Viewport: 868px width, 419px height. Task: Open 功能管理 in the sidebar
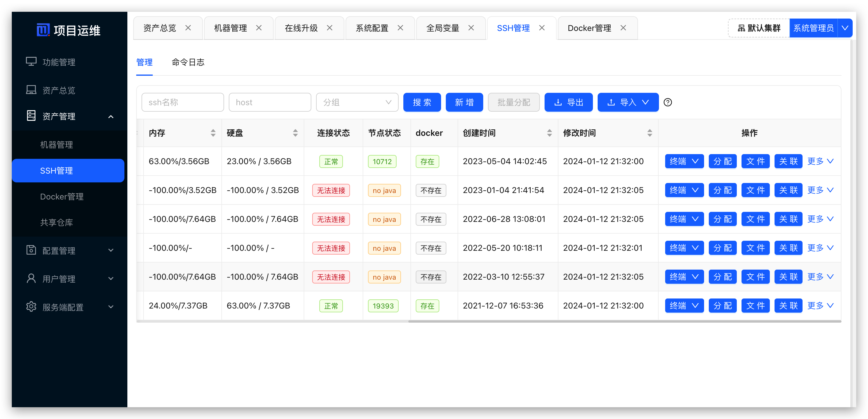[x=59, y=62]
